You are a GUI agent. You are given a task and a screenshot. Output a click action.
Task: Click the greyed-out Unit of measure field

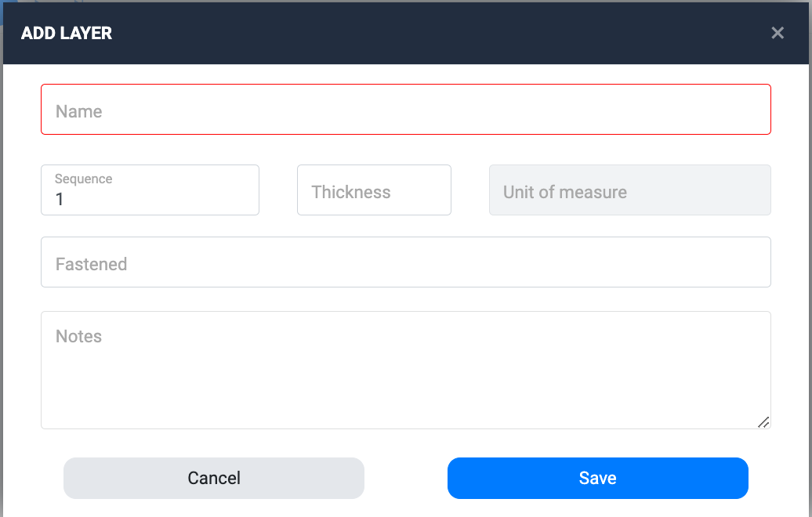pyautogui.click(x=629, y=190)
